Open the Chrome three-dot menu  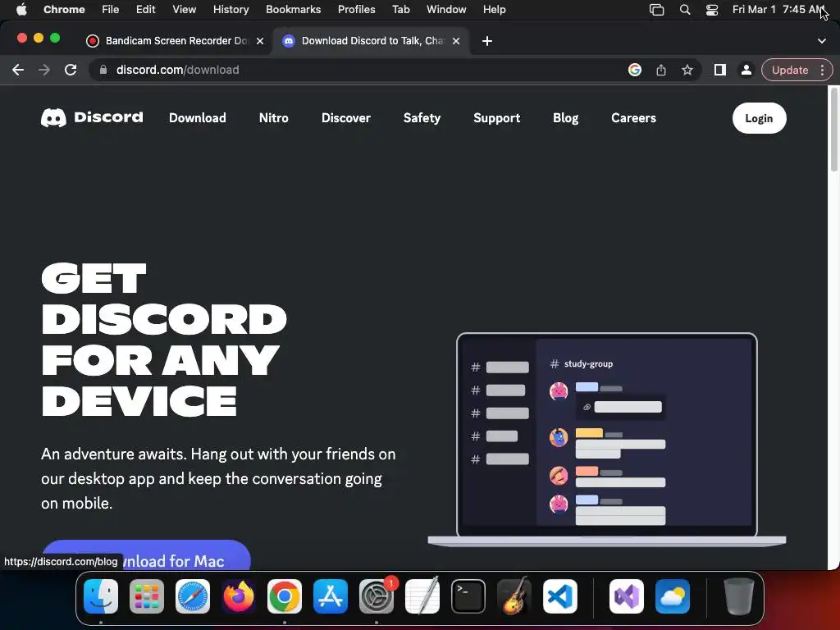(x=822, y=71)
